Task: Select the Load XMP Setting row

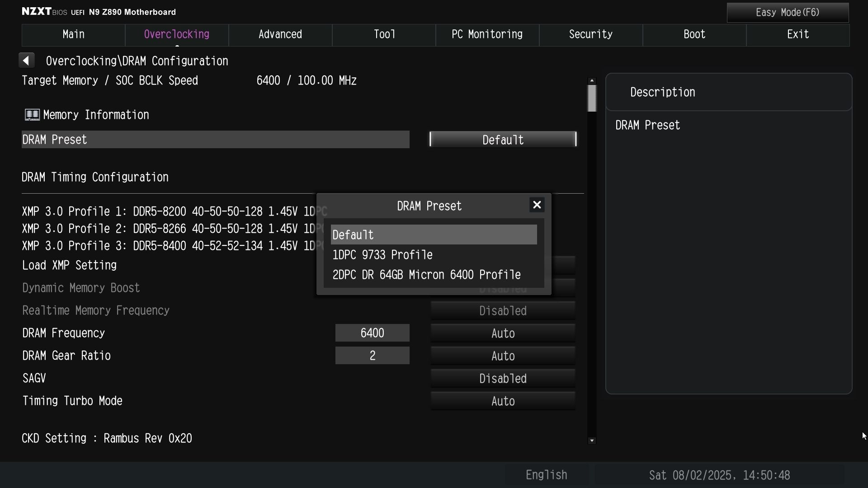Action: coord(70,265)
